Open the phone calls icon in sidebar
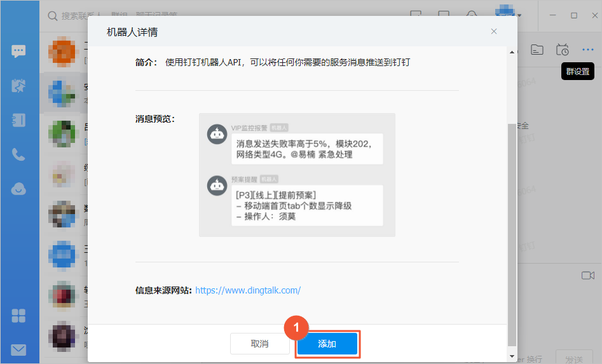 tap(18, 154)
